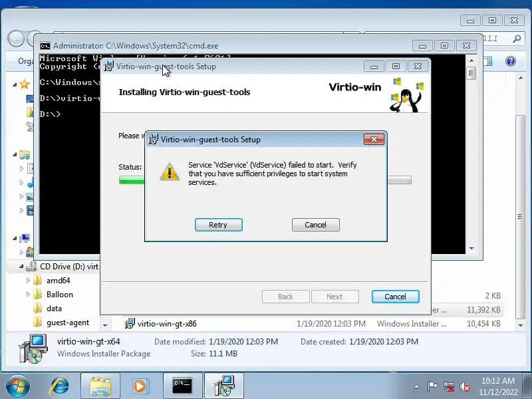The image size is (532, 399).
Task: Click the 11,392 KB size cell
Action: coord(483,310)
